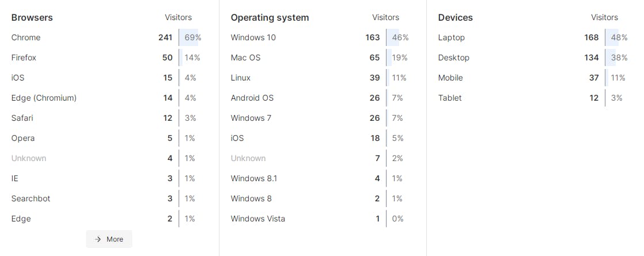The width and height of the screenshot is (644, 256).
Task: Click the arrow icon on More button
Action: coord(98,239)
